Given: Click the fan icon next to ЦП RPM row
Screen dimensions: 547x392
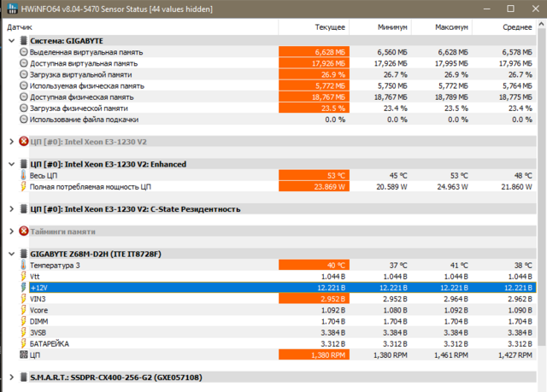Looking at the screenshot, I should tap(23, 354).
